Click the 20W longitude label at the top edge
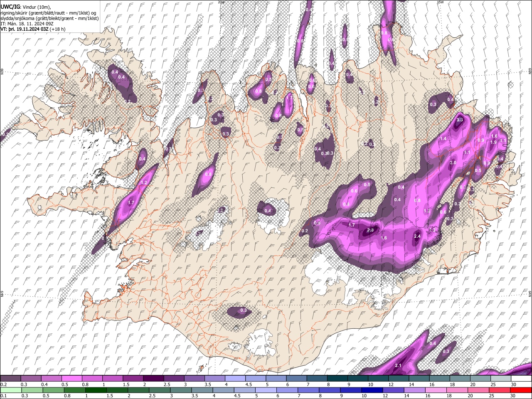 tap(221, 2)
